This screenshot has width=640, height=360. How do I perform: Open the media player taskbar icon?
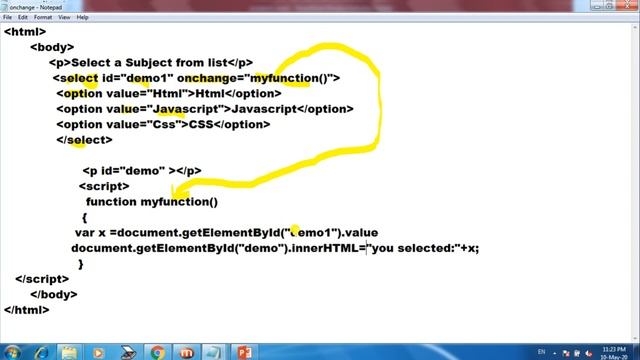98,353
